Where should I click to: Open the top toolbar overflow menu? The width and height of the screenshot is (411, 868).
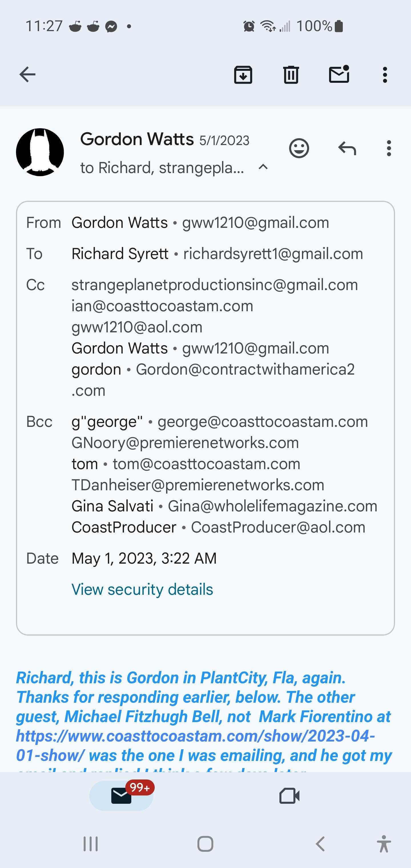click(x=385, y=75)
